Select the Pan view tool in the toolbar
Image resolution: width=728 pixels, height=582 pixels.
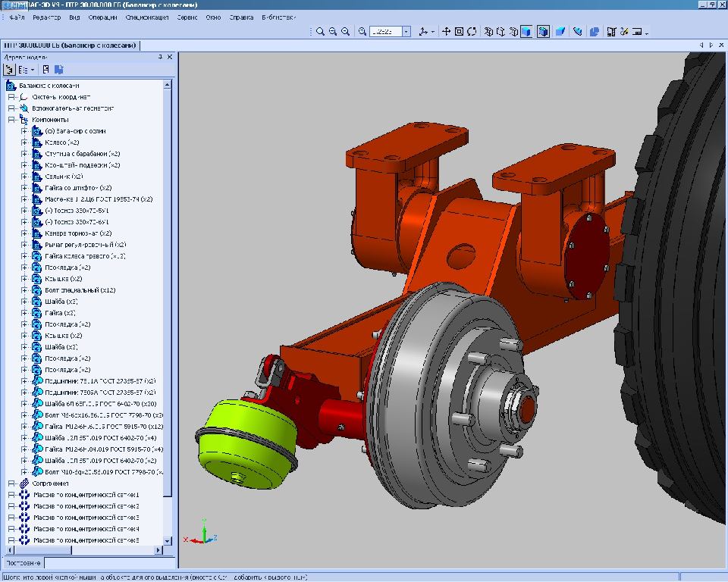[x=447, y=32]
